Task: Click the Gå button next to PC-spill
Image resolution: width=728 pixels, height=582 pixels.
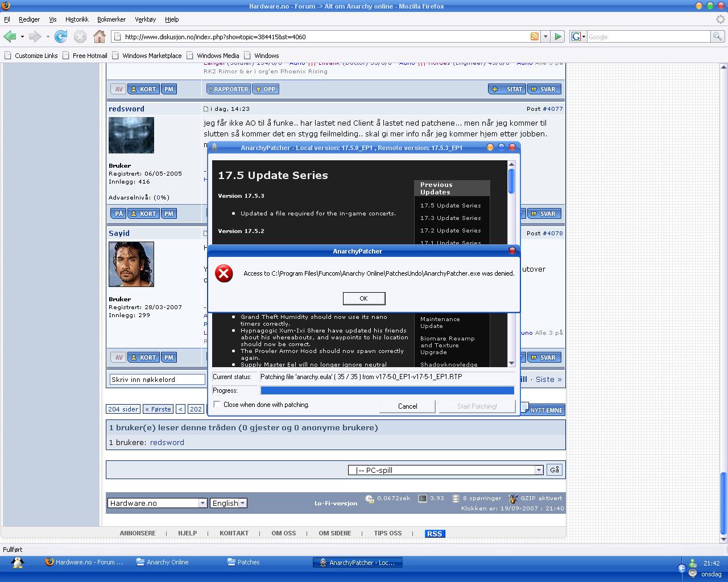Action: [555, 470]
